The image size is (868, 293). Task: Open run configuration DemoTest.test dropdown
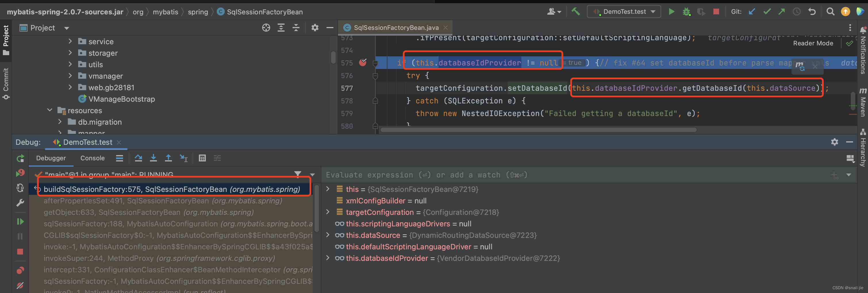click(624, 12)
